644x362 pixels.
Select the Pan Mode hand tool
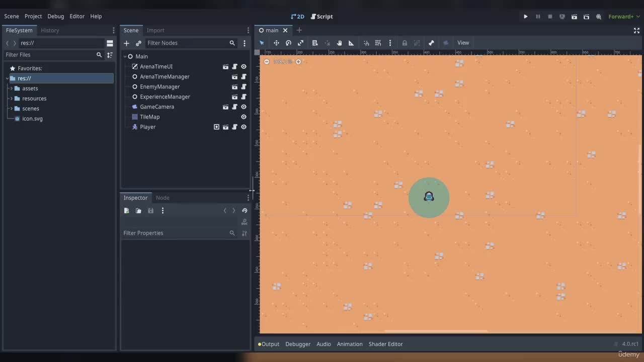339,43
